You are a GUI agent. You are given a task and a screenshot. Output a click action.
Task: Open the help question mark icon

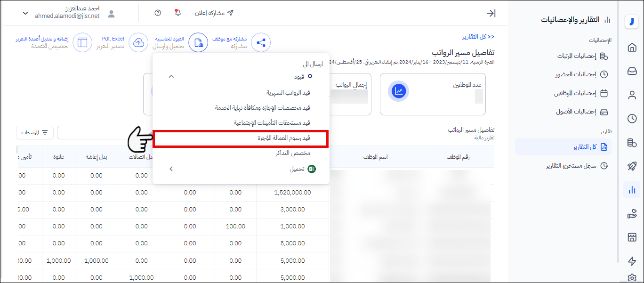pyautogui.click(x=158, y=13)
